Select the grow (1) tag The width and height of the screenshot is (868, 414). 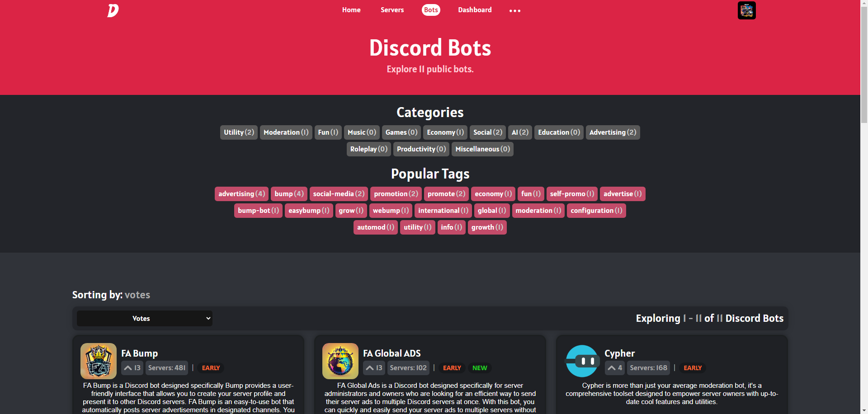coord(351,211)
